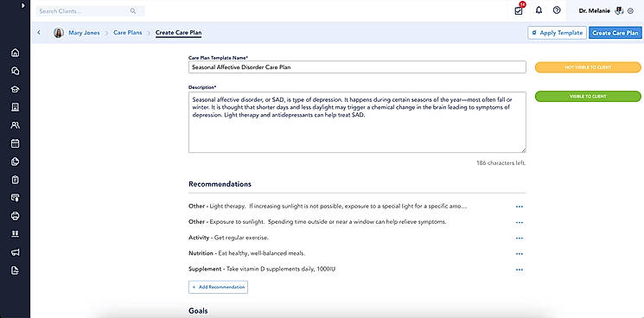Open the Care Plans breadcrumb link
The width and height of the screenshot is (644, 318).
[128, 33]
